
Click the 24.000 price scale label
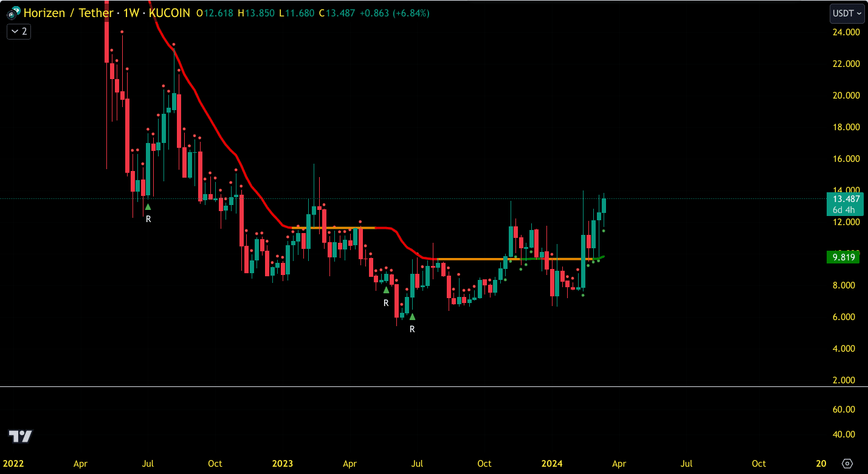846,32
